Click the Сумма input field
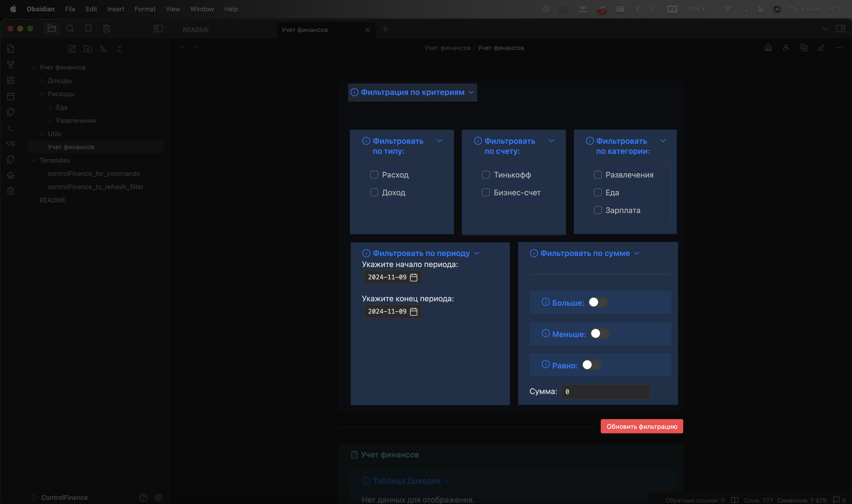This screenshot has width=852, height=504. [605, 392]
